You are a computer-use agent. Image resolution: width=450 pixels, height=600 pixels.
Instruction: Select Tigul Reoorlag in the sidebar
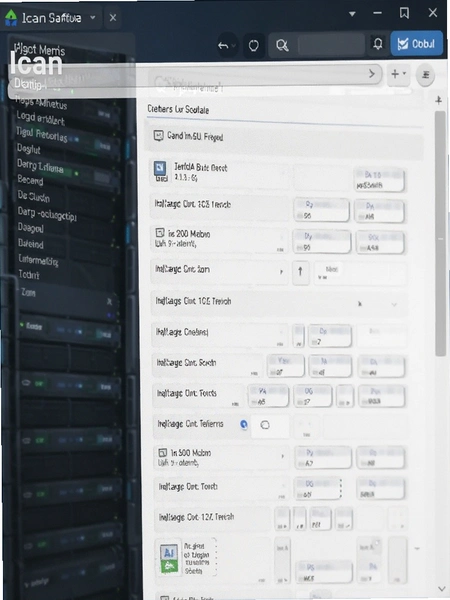(42, 134)
